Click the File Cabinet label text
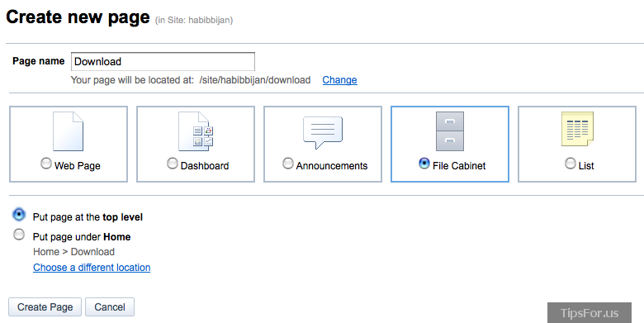Image resolution: width=644 pixels, height=323 pixels. [x=459, y=166]
